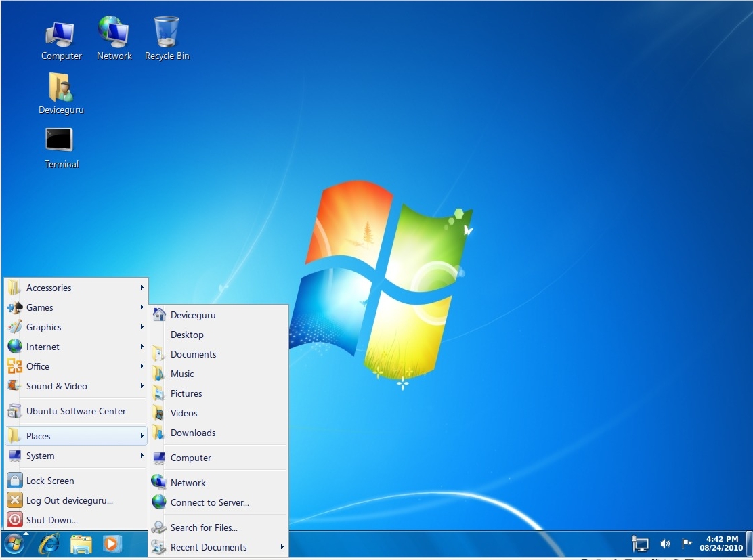
Task: Open Computer in Places submenu
Action: coord(219,458)
